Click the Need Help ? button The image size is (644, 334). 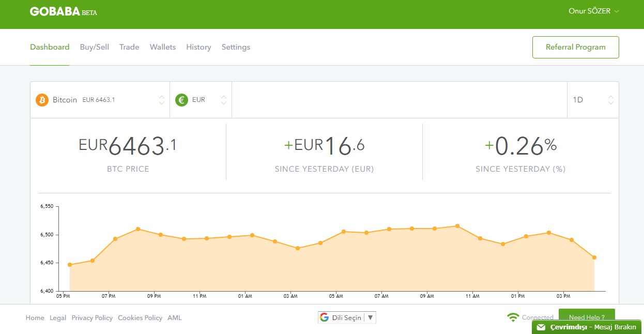click(x=587, y=315)
